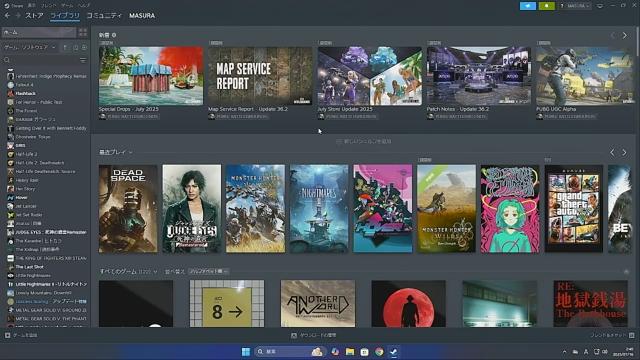Click the Windows taskbar search box
Image resolution: width=640 pixels, height=360 pixels.
coord(290,351)
